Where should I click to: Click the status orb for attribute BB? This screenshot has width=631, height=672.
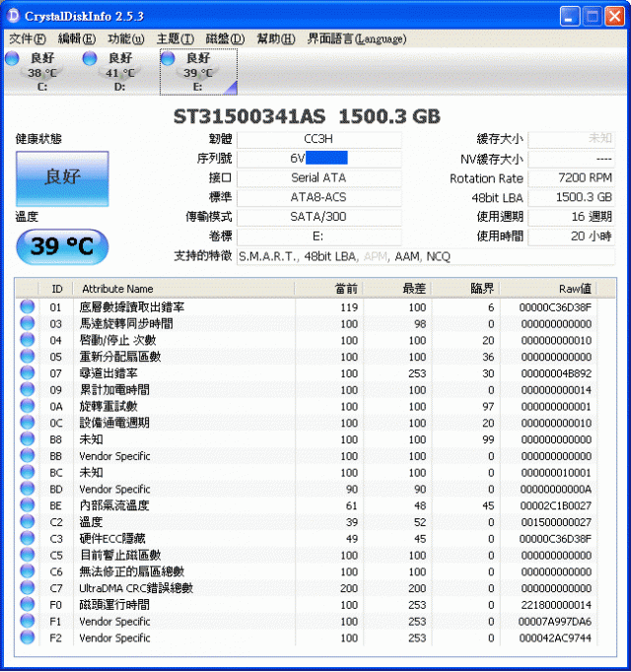tap(28, 455)
